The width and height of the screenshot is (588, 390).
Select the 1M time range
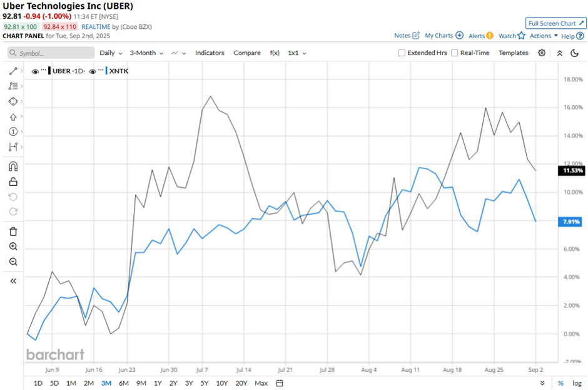pyautogui.click(x=71, y=383)
